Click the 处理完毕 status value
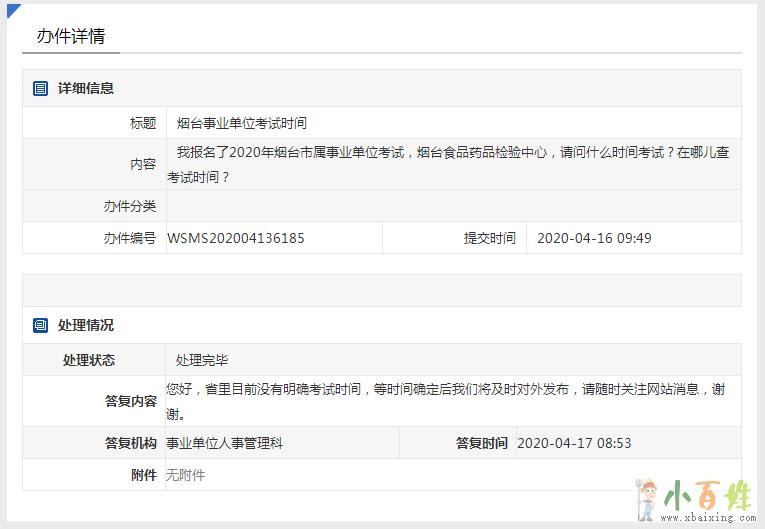The image size is (765, 529). point(202,360)
